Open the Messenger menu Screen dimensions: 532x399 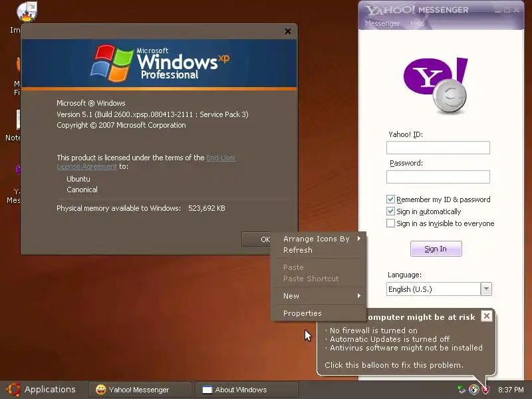[382, 23]
